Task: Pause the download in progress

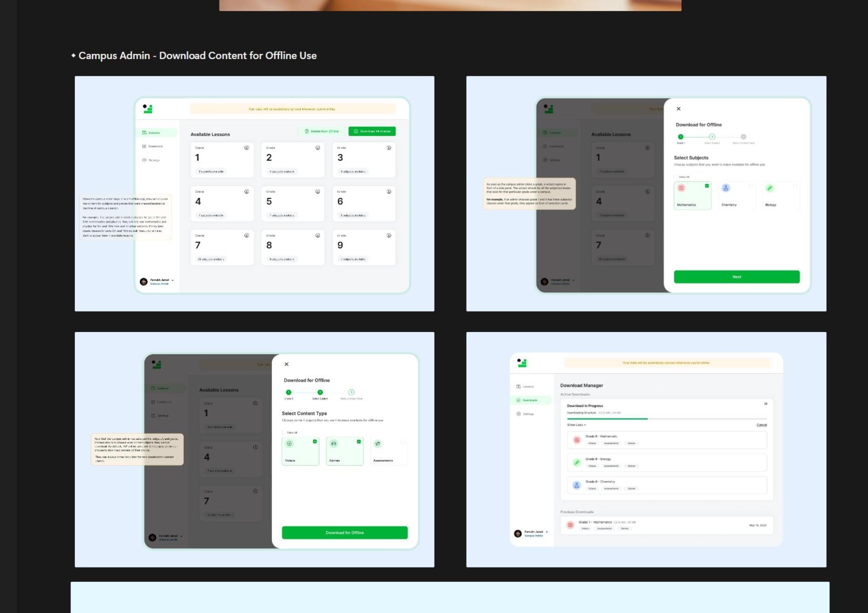Action: tap(765, 404)
